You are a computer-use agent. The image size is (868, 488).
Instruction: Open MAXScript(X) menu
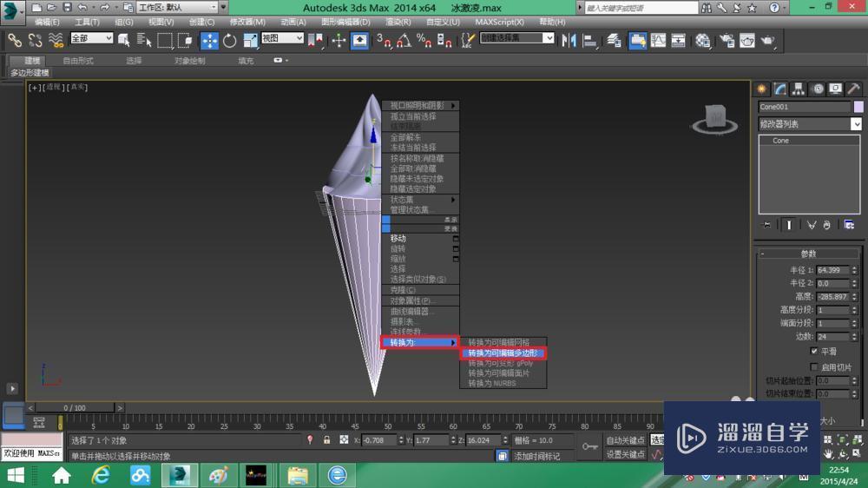coord(499,22)
